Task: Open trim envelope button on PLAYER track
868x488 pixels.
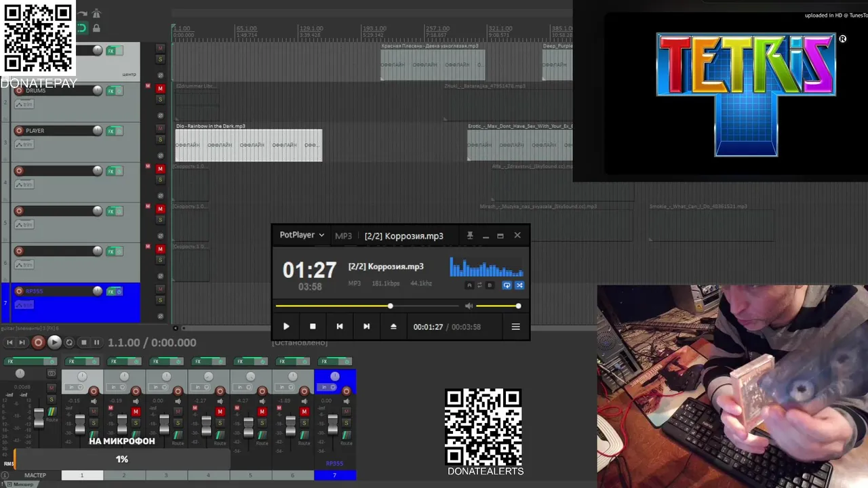Action: point(24,144)
